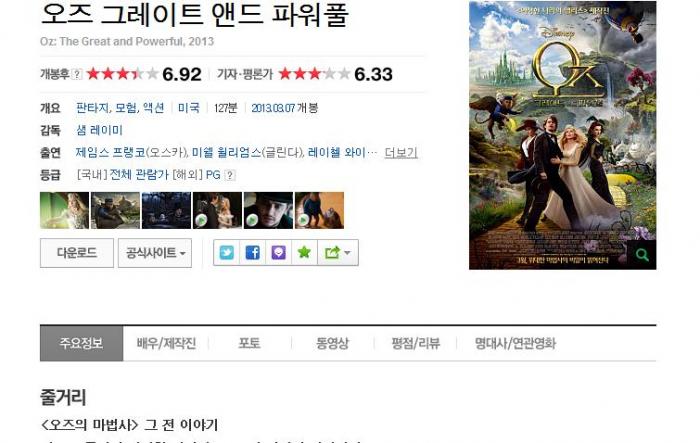700x443 pixels.
Task: Open actor 제임스 프랭코 link
Action: click(111, 153)
